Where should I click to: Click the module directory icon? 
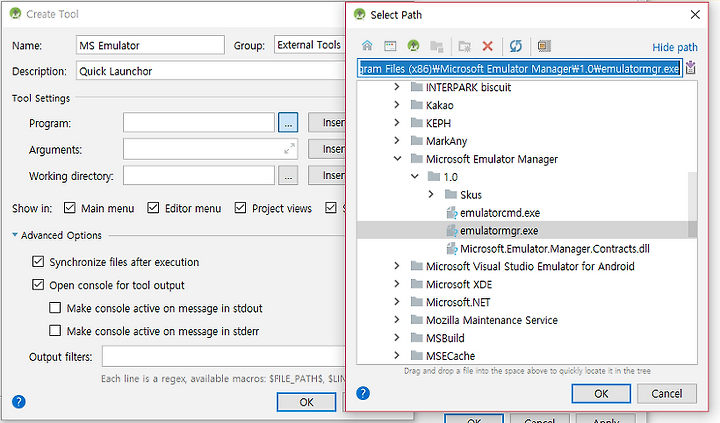(437, 46)
